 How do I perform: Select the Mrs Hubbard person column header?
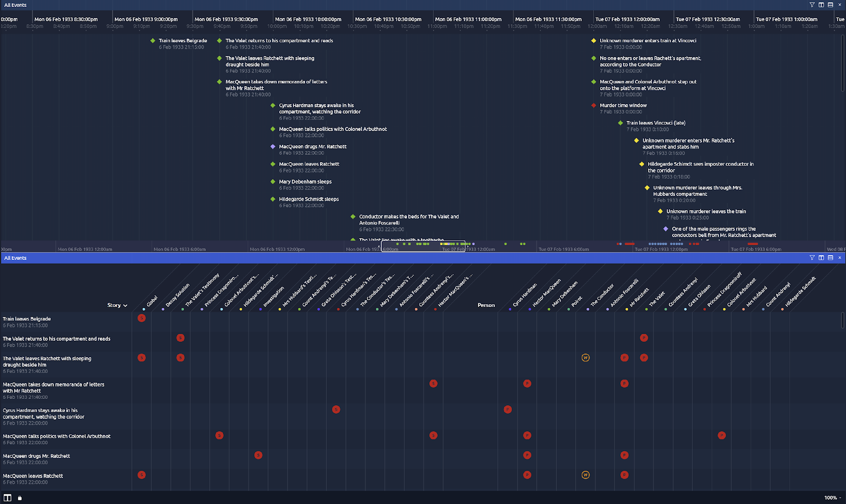(x=756, y=297)
